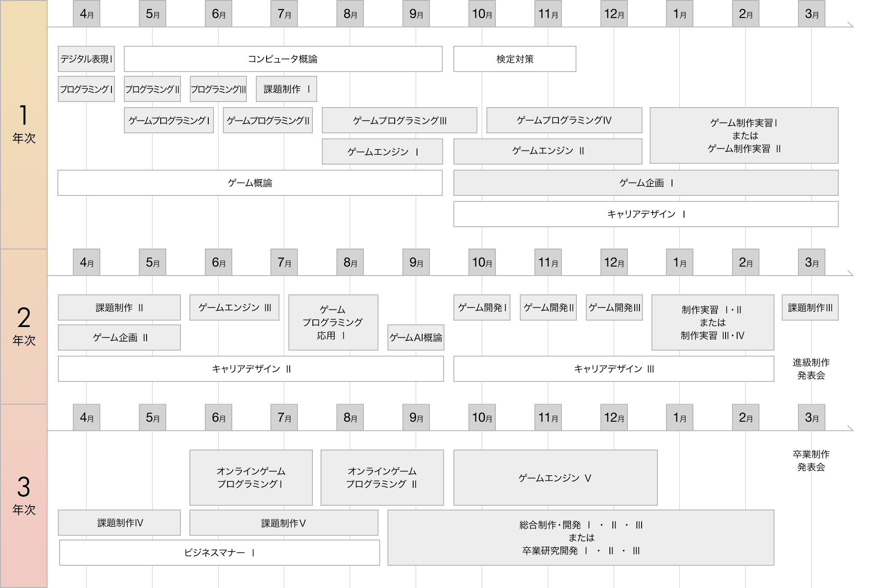888x588 pixels.
Task: Select the ゲーム開発Ⅱ box
Action: [x=548, y=308]
